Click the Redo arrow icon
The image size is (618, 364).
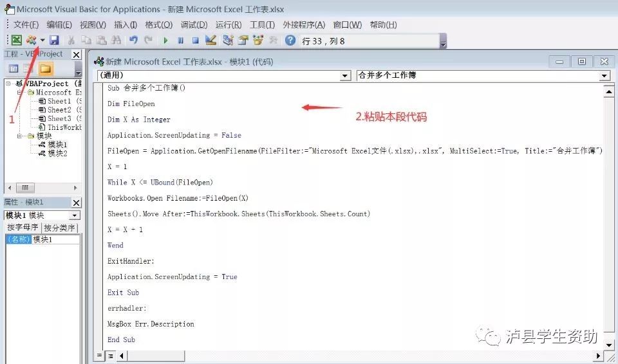coord(148,40)
